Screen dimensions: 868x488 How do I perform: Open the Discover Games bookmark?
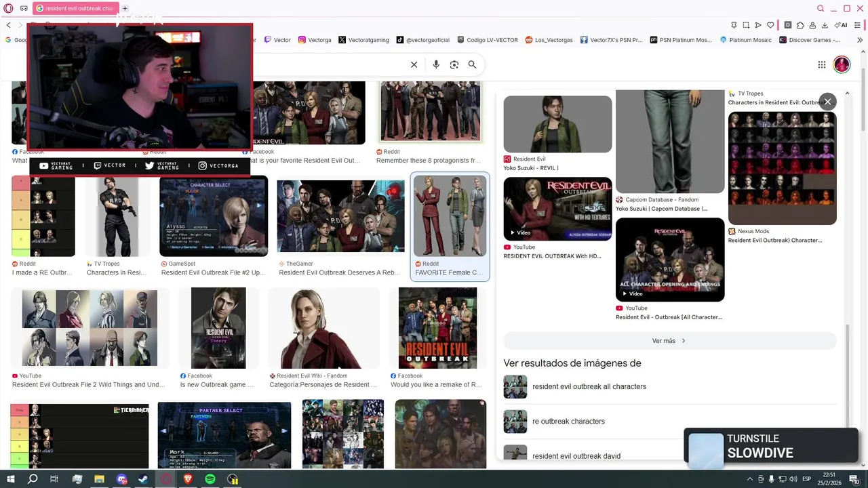pyautogui.click(x=810, y=40)
